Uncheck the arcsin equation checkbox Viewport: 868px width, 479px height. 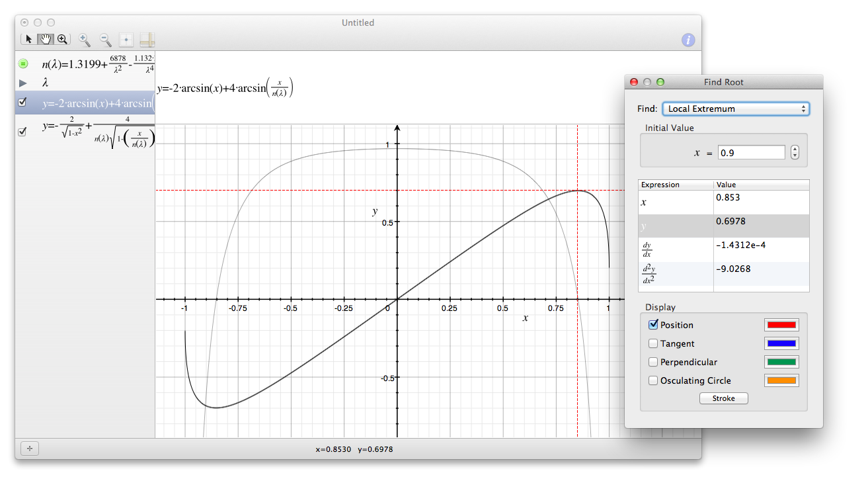23,103
